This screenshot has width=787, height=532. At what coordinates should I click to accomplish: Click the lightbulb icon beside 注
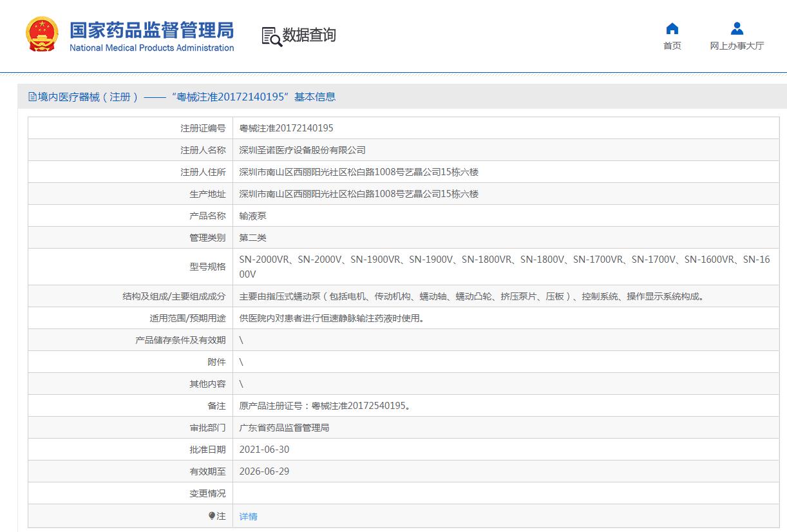pyautogui.click(x=212, y=515)
